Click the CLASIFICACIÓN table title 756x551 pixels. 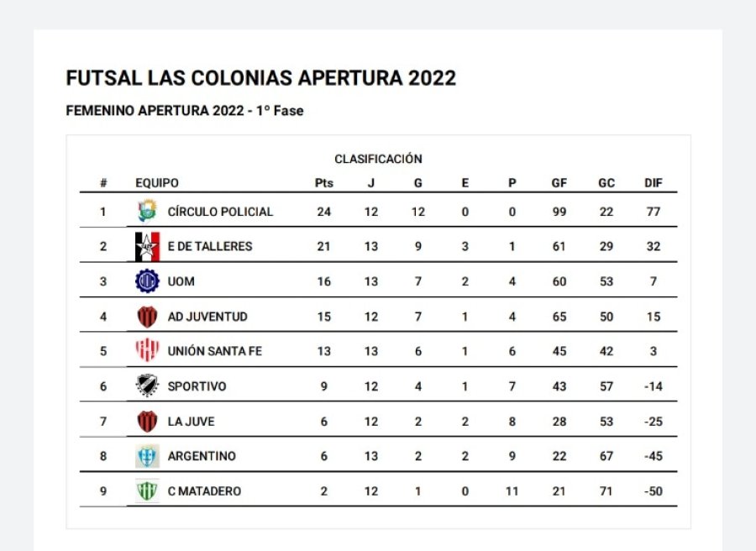click(x=378, y=159)
